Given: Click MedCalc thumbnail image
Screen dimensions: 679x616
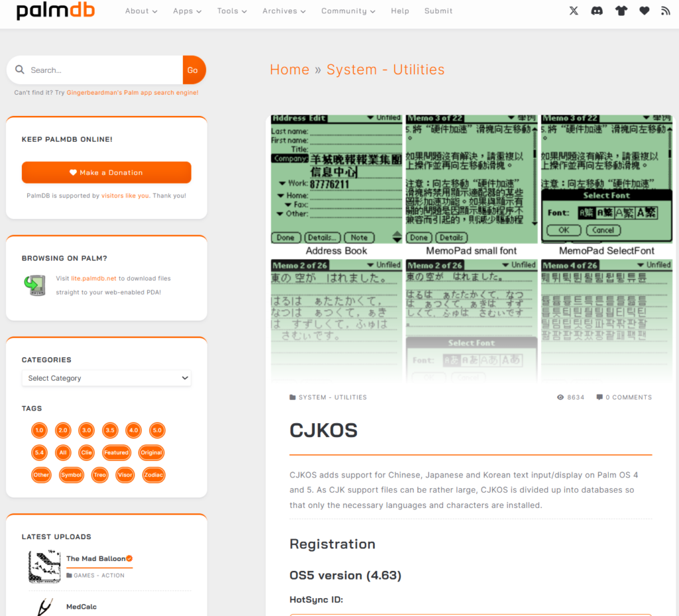Looking at the screenshot, I should pyautogui.click(x=44, y=607).
